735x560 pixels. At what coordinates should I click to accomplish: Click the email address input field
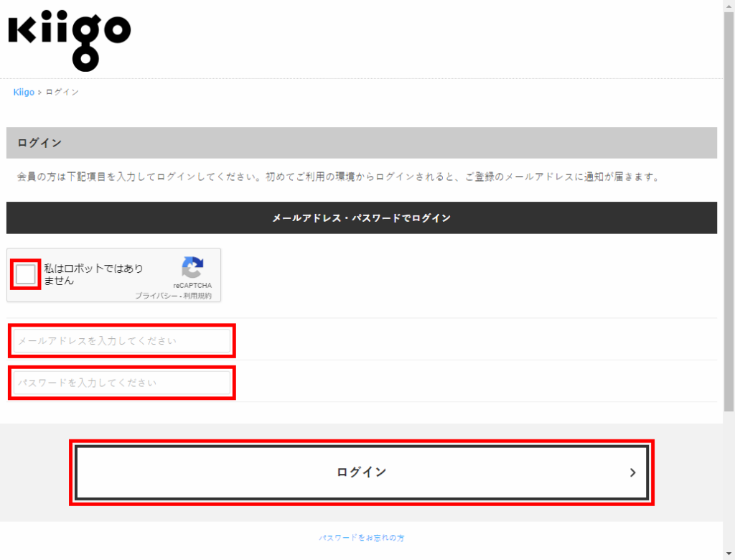coord(121,340)
